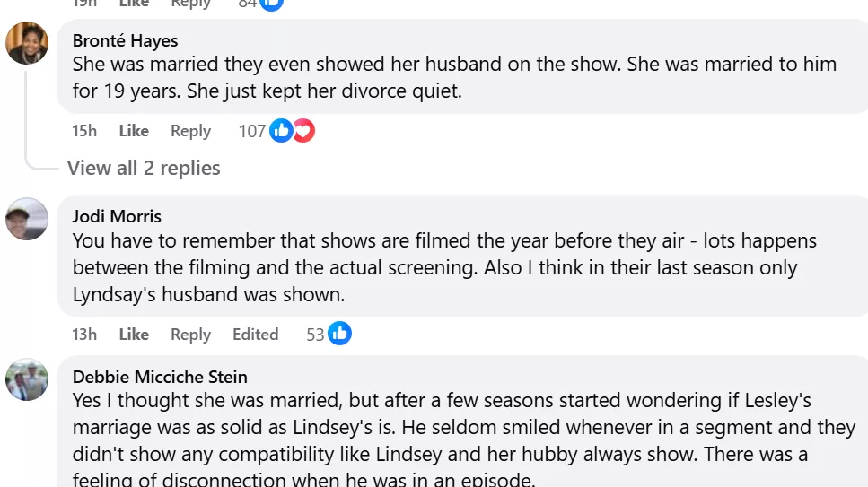Click the 15h timestamp on Bronté's comment
This screenshot has height=487, width=868.
click(x=84, y=131)
